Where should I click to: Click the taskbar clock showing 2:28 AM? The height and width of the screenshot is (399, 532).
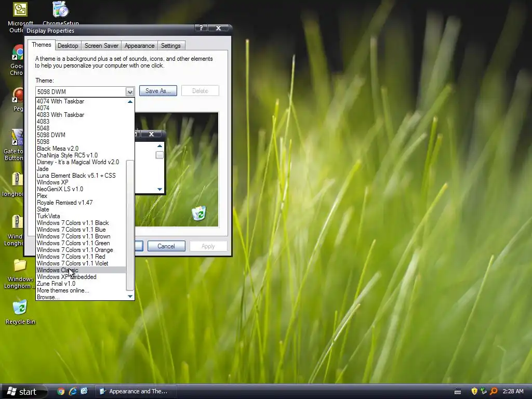(513, 391)
